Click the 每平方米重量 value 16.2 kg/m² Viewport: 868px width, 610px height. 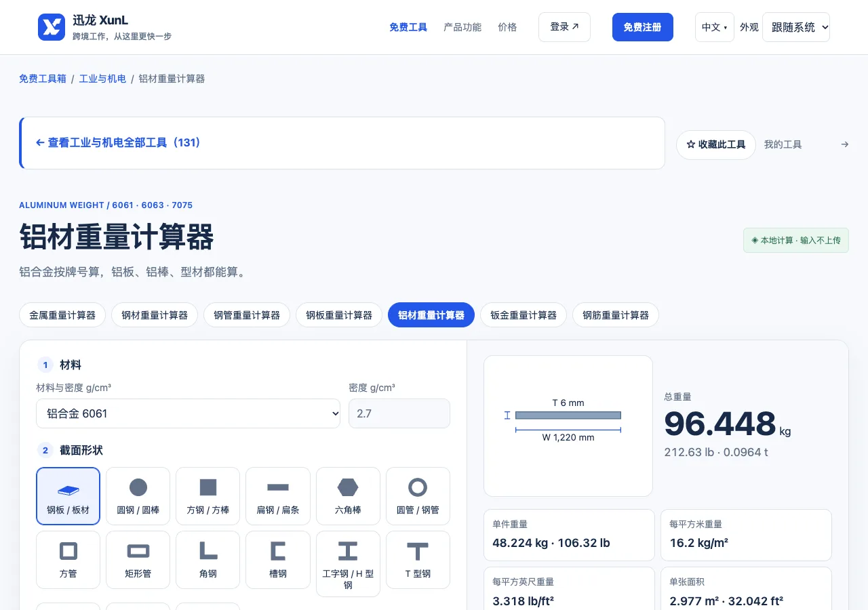pos(698,543)
